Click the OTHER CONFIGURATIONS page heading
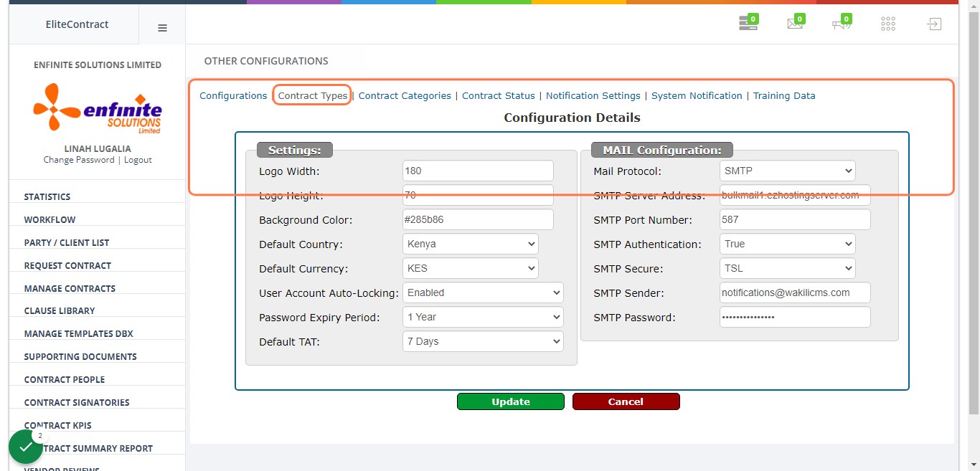The height and width of the screenshot is (471, 980). pos(266,61)
